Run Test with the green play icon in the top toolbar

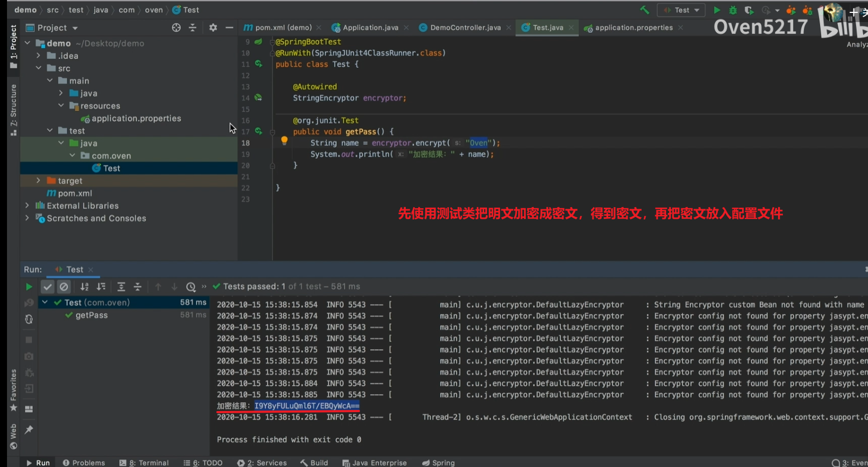[x=717, y=10]
